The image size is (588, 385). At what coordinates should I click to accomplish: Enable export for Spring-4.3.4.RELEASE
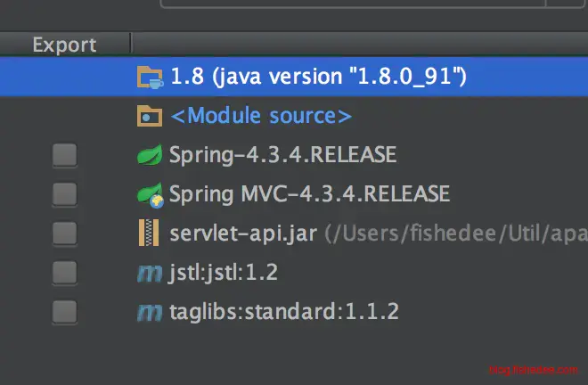(64, 155)
